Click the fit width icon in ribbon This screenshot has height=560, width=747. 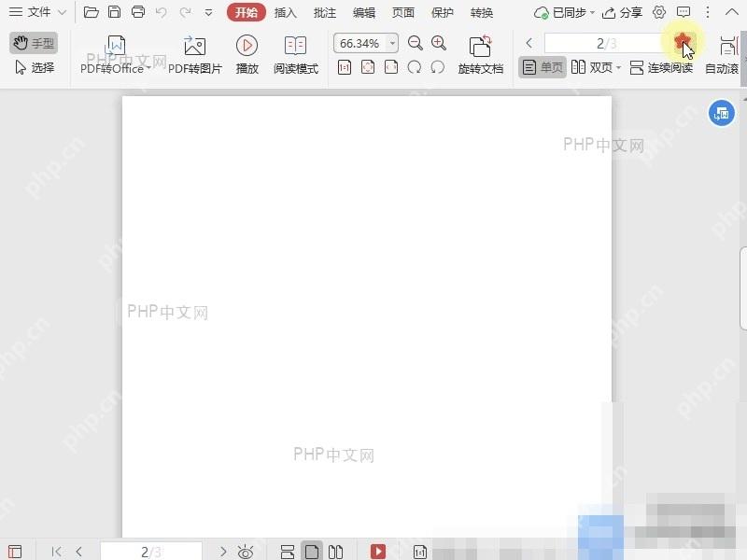tap(391, 67)
